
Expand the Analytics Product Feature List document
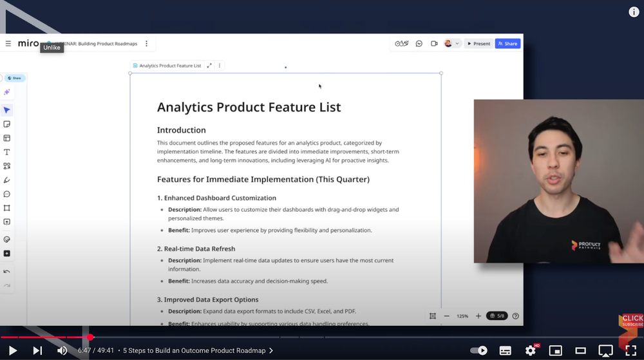point(209,66)
